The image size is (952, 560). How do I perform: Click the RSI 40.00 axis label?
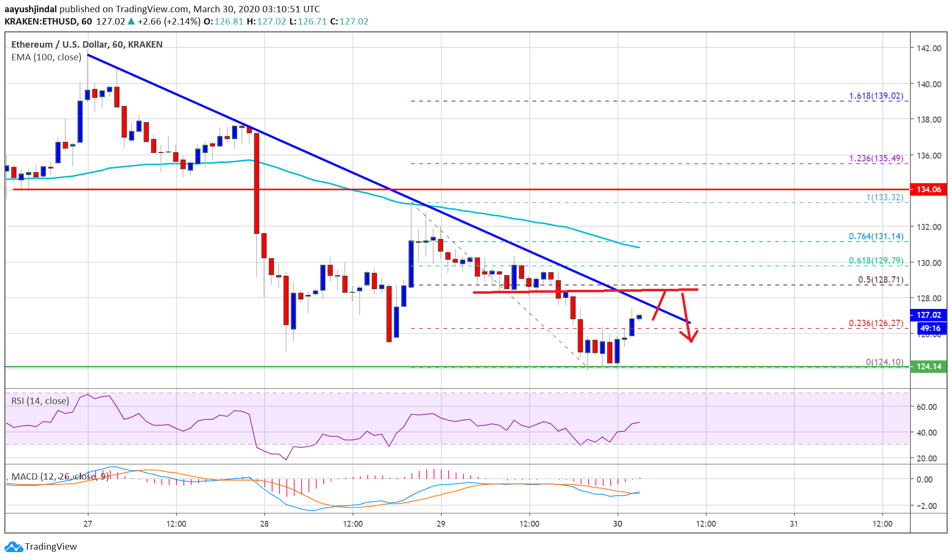926,433
